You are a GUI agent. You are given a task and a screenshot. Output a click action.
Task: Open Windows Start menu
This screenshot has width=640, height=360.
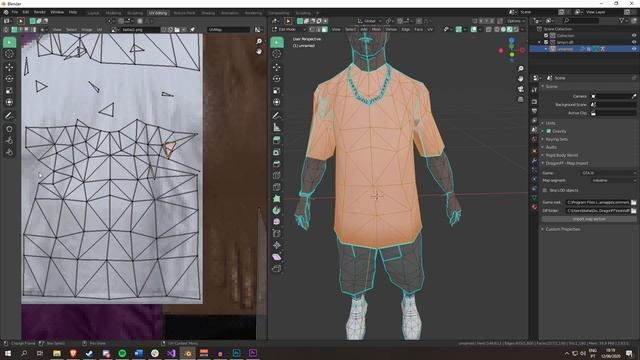[7, 353]
